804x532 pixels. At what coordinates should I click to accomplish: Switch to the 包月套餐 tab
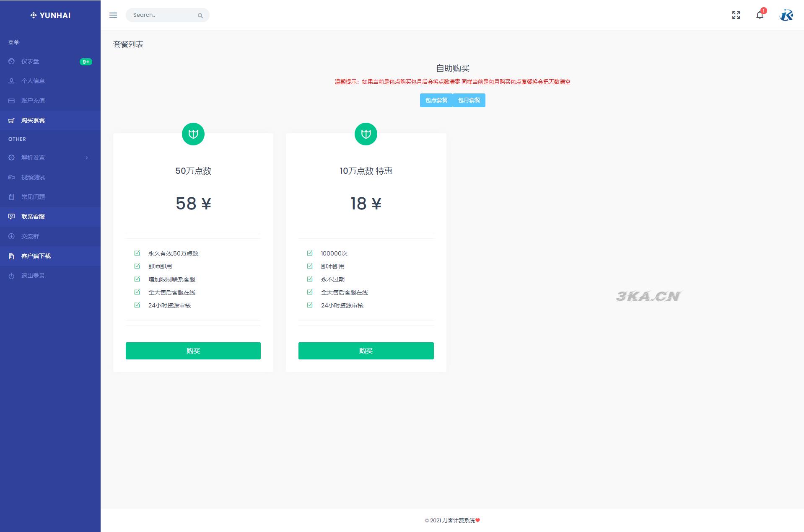469,100
